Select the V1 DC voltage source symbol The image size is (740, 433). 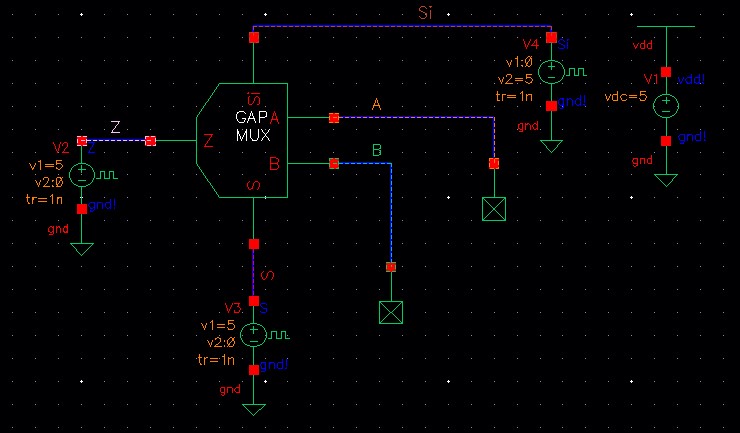(x=666, y=106)
